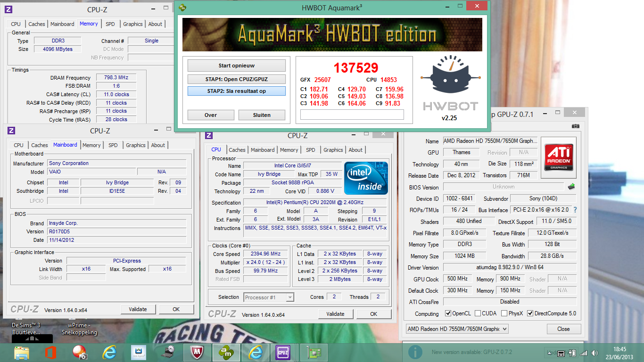Switch to Aquamark via its taskbar icon
This screenshot has width=644, height=362.
point(226,352)
